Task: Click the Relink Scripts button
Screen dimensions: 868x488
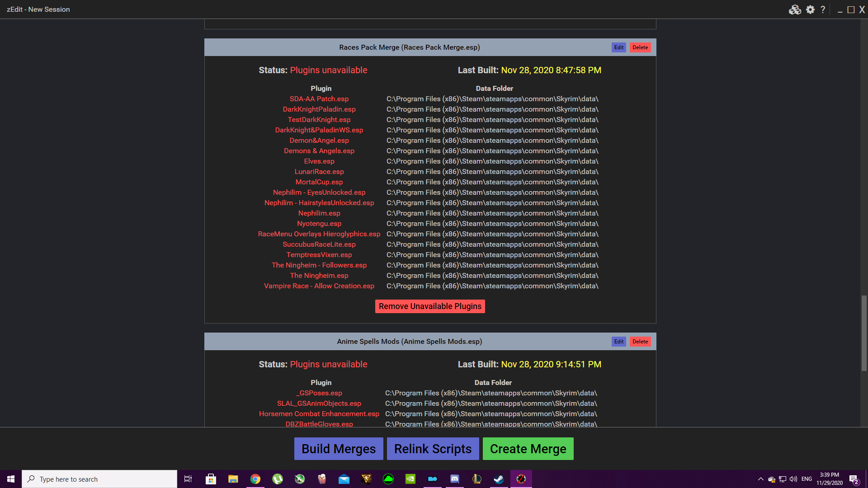Action: coord(433,449)
